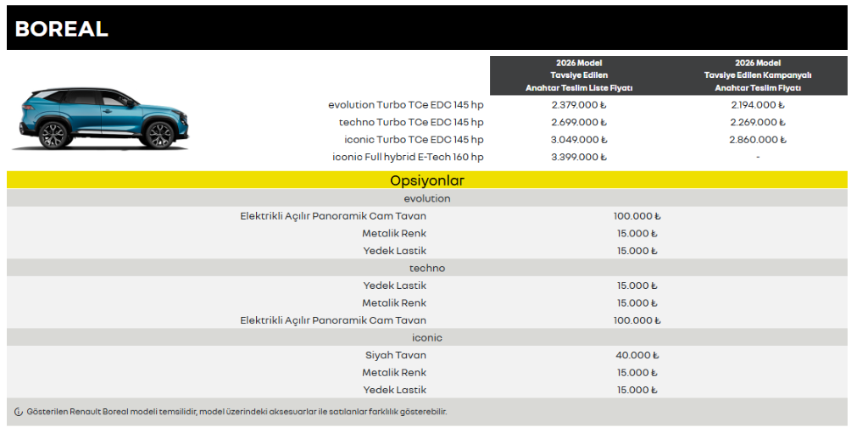
Task: Select Yedek Lastik option under iconic
Action: 395,390
